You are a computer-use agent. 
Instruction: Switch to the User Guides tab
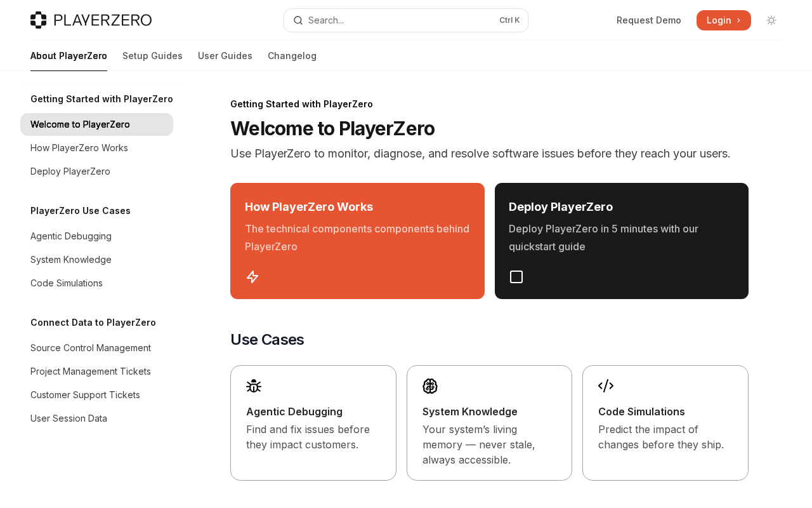pyautogui.click(x=225, y=56)
